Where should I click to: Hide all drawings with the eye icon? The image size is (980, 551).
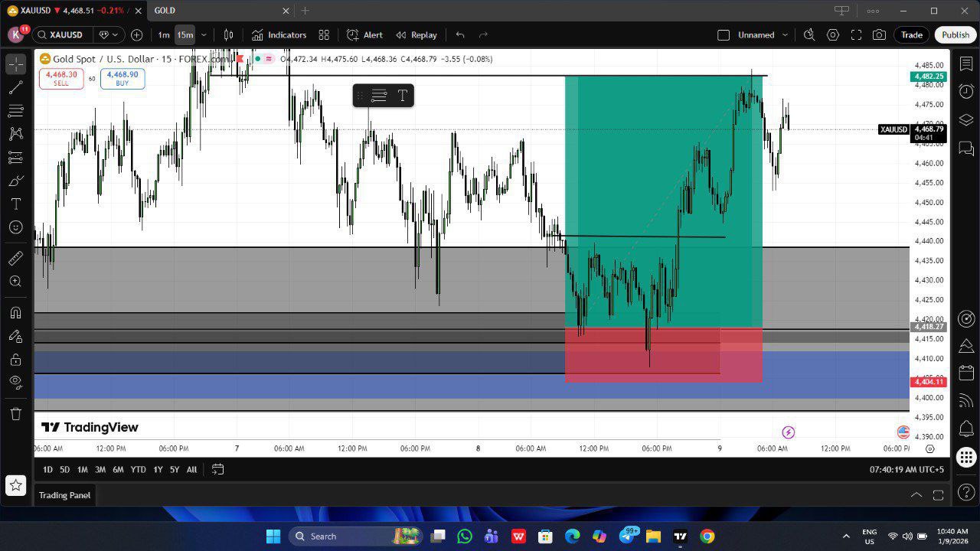15,383
